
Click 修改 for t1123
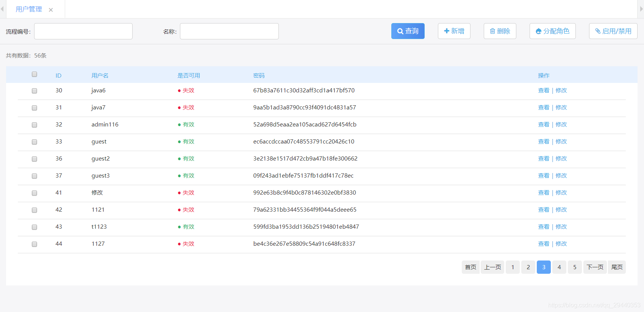561,227
